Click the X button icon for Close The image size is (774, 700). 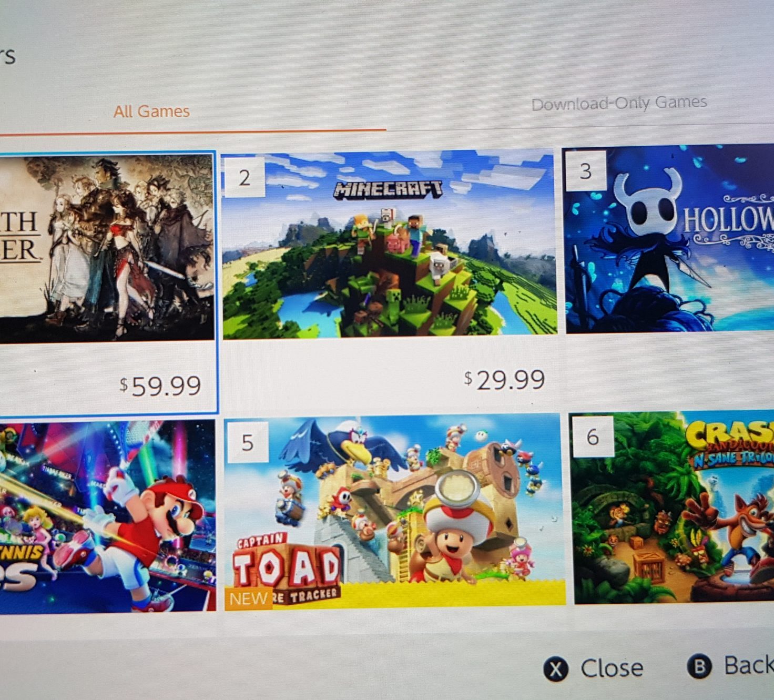pos(556,669)
